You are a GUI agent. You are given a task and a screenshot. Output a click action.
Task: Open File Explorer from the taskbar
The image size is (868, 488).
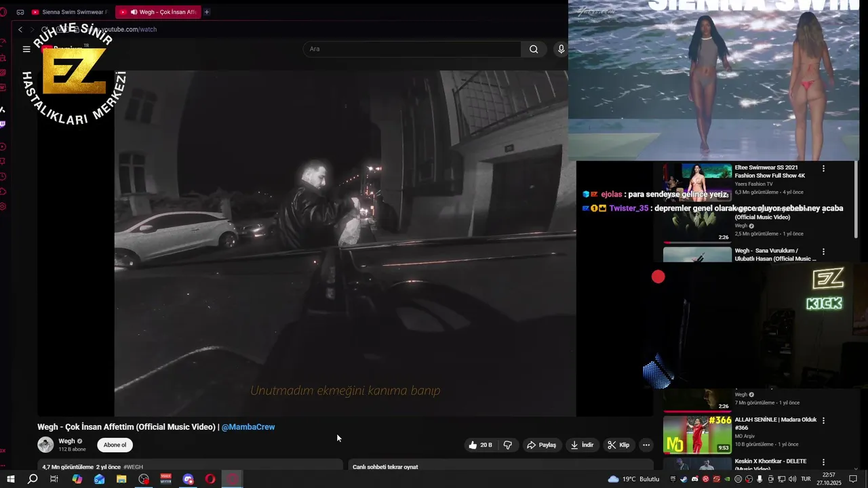pyautogui.click(x=121, y=479)
